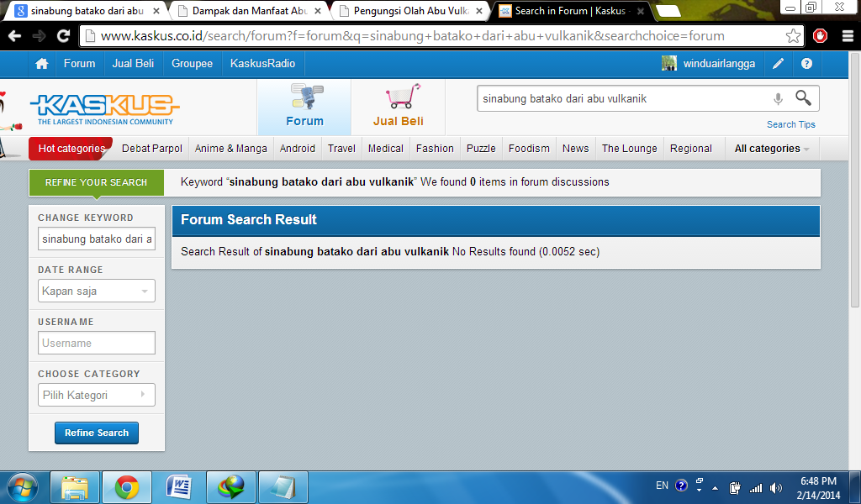Show hidden tray icons arrow

tap(715, 487)
